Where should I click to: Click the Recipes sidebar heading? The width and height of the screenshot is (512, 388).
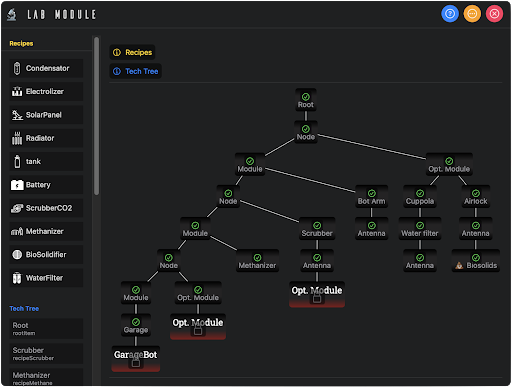coord(21,44)
